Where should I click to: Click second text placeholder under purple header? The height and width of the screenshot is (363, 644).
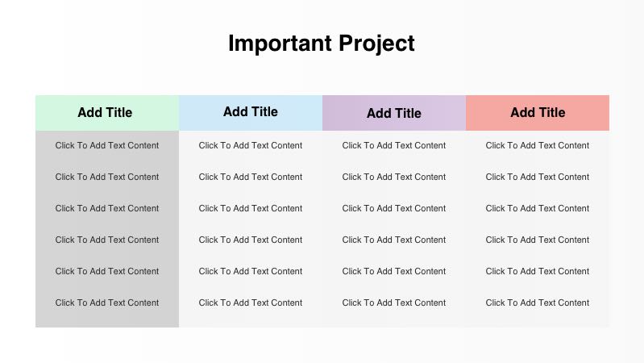(394, 177)
